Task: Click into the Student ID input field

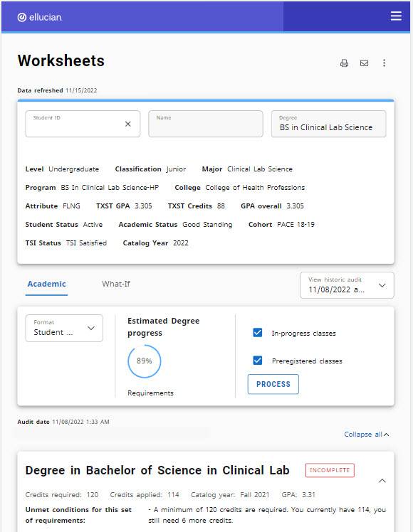Action: click(75, 124)
